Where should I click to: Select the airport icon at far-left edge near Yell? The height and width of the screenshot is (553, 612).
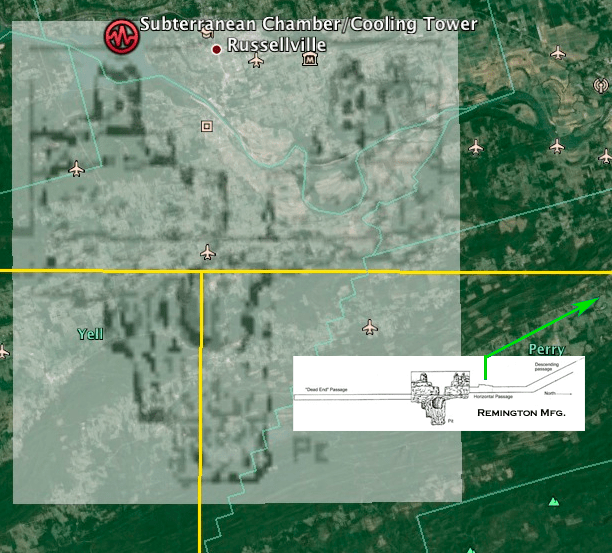pyautogui.click(x=3, y=351)
